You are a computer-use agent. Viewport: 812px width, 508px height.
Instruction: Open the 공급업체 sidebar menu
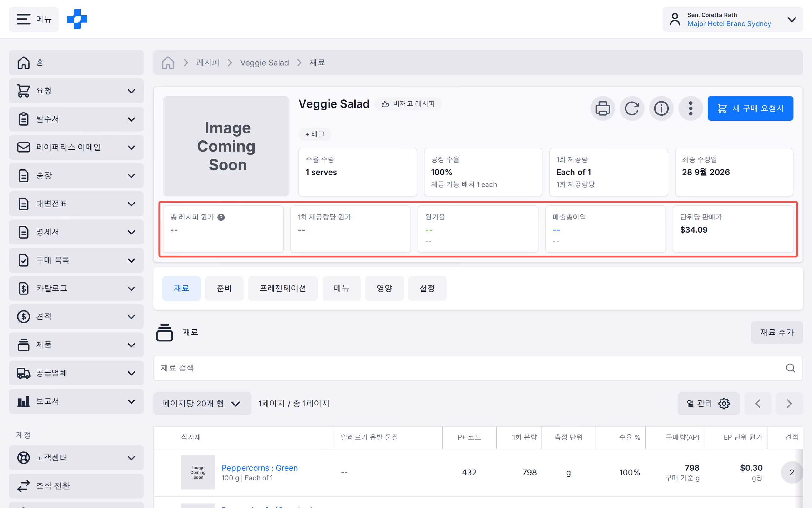pos(76,373)
